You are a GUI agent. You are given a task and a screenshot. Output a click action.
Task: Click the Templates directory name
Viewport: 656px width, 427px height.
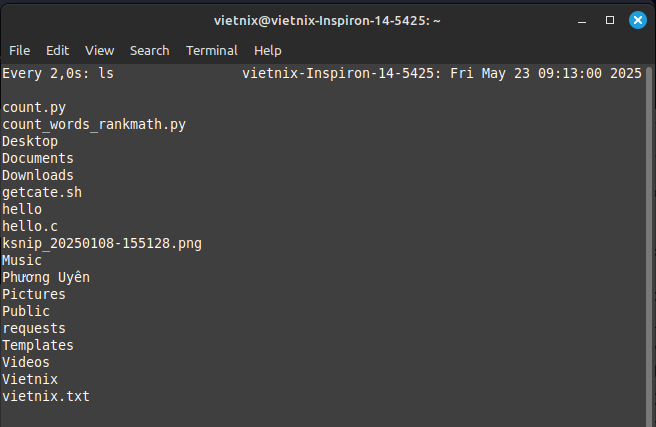pos(38,345)
